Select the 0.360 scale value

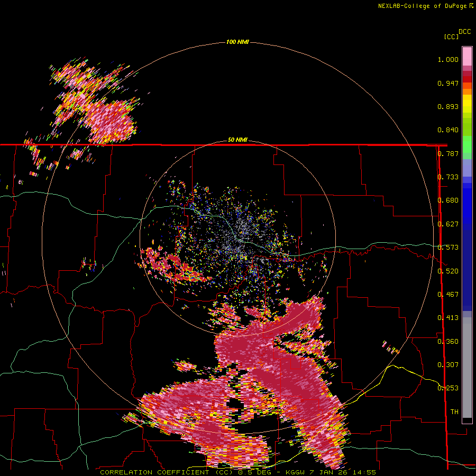coord(448,342)
